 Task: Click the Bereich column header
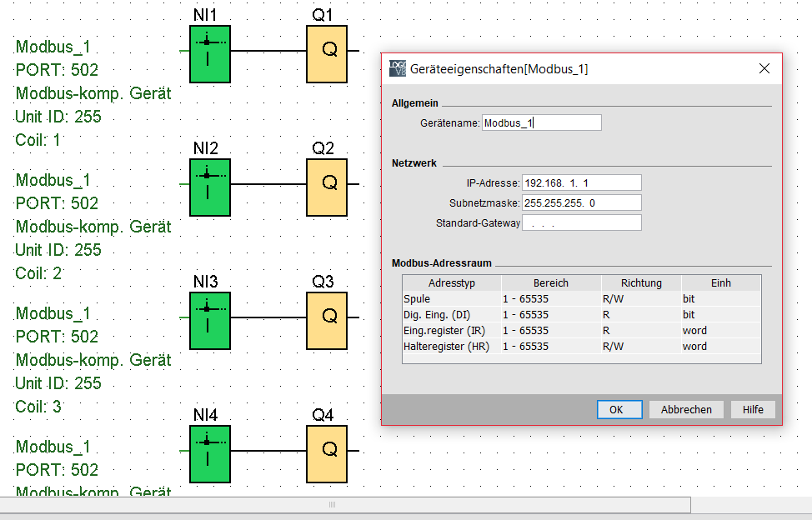point(551,283)
